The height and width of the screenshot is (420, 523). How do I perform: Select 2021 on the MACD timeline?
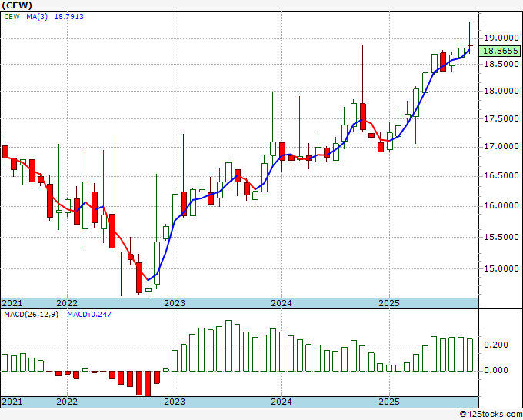(x=12, y=402)
